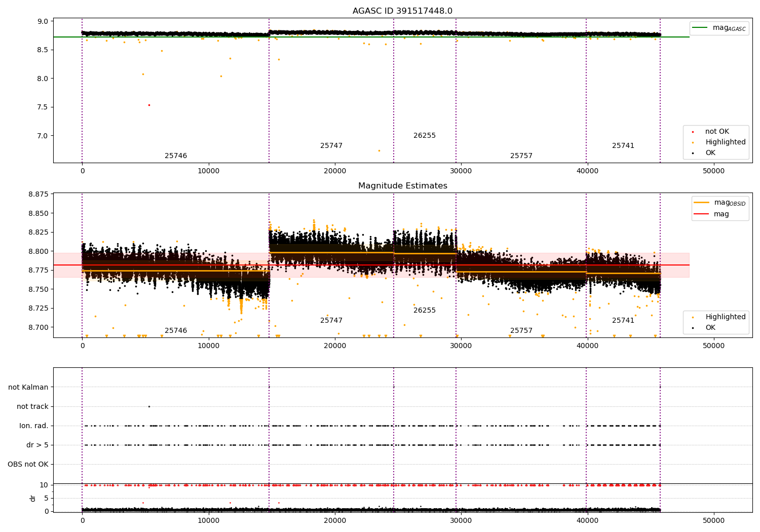Screen dimensions: 760x532
Task: Select the green mag AGASC legend line sample
Action: point(700,28)
